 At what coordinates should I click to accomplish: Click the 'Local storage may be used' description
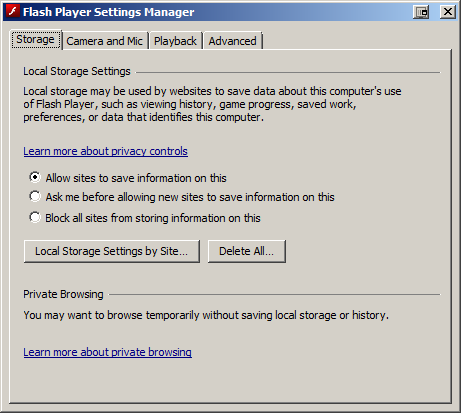coord(212,104)
